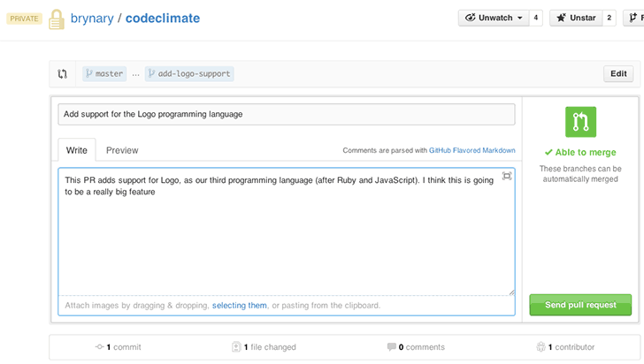Focus the pull request title field
Image resolution: width=644 pixels, height=364 pixels.
coord(287,114)
